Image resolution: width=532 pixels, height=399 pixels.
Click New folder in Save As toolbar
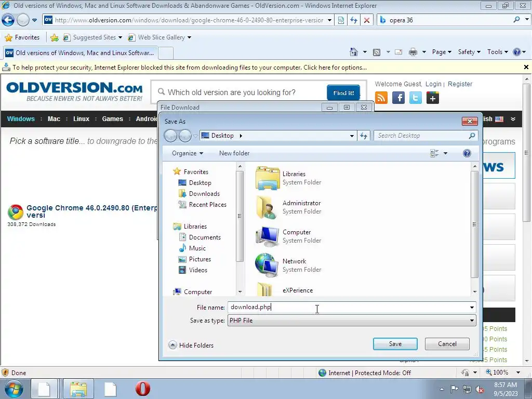click(x=234, y=153)
